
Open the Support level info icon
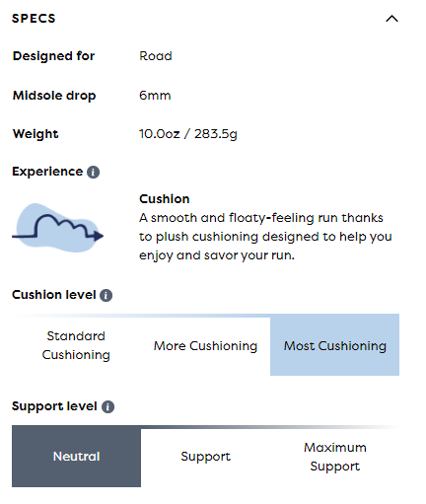coord(107,406)
